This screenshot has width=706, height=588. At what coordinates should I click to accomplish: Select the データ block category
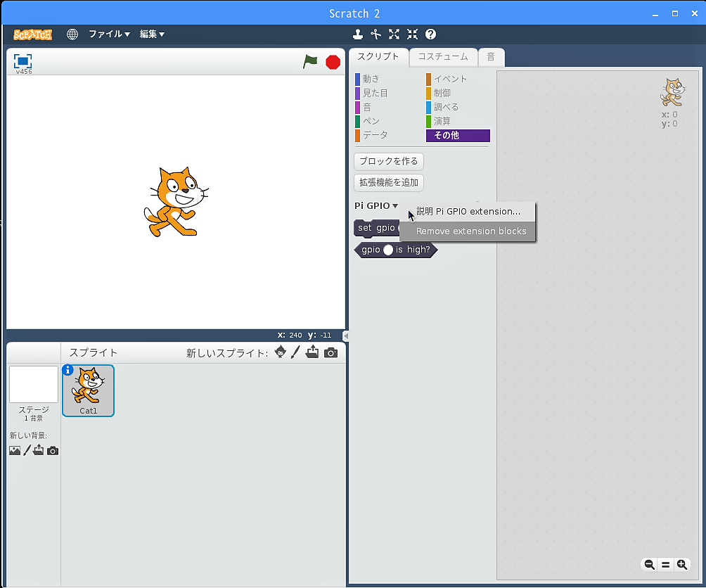(376, 135)
